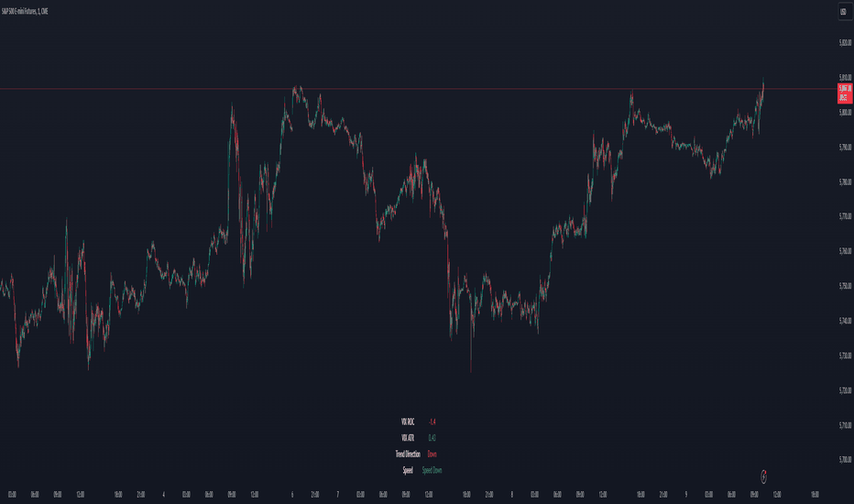
Task: Click the 5,700.00 price axis label
Action: click(x=845, y=460)
